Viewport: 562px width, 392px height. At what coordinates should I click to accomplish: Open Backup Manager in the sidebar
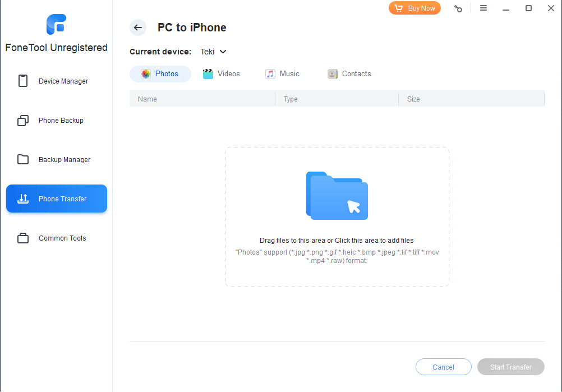click(57, 159)
